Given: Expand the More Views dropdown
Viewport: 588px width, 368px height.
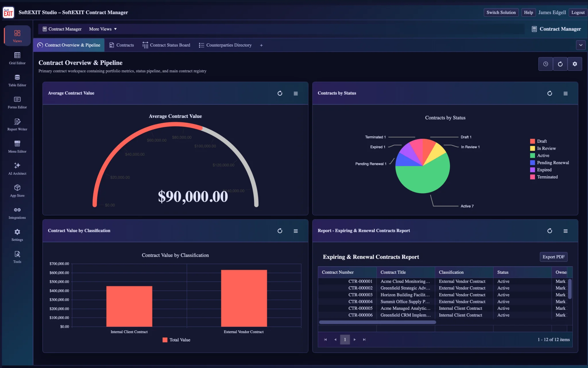Looking at the screenshot, I should (x=103, y=29).
